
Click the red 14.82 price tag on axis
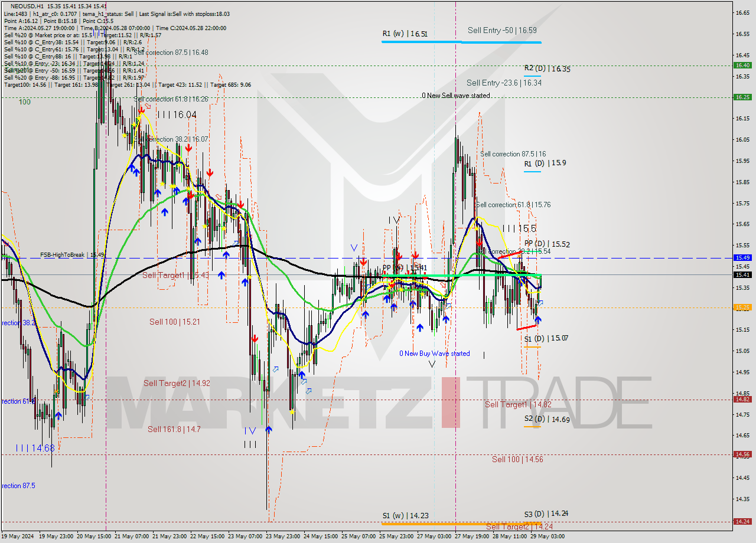pyautogui.click(x=742, y=400)
